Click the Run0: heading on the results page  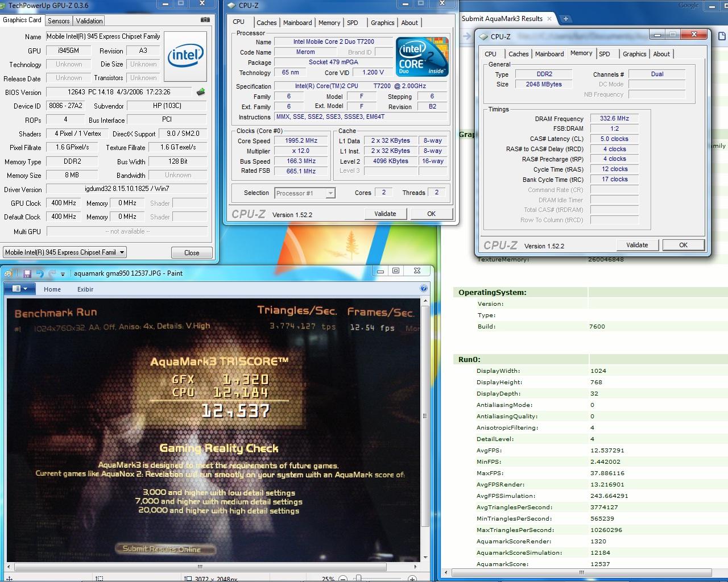[x=469, y=359]
